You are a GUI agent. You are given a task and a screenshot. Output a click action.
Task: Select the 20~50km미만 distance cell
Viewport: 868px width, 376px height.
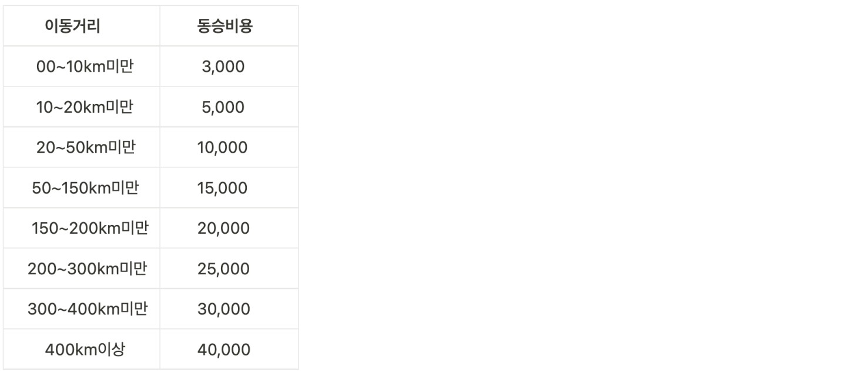pos(86,147)
